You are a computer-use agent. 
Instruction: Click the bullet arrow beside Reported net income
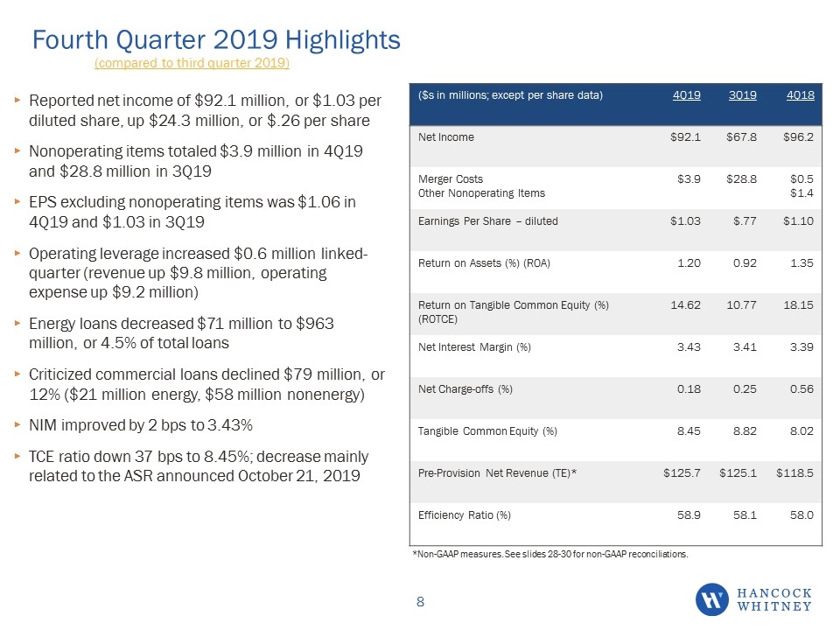[17, 100]
